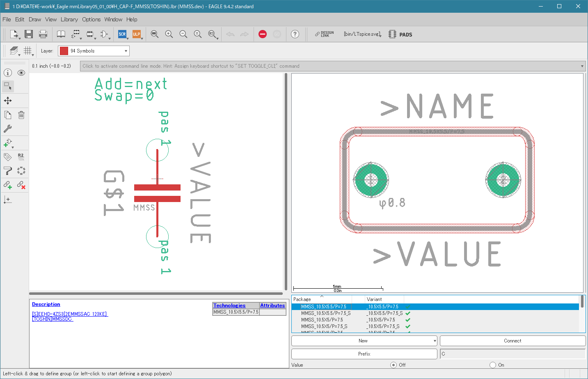Open the library table of contents book icon
The image size is (588, 379).
[x=61, y=34]
